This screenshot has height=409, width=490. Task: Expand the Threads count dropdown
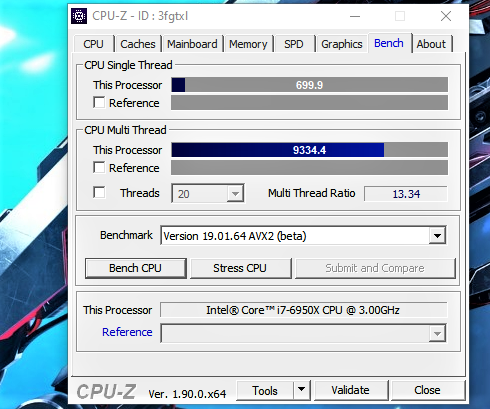235,194
